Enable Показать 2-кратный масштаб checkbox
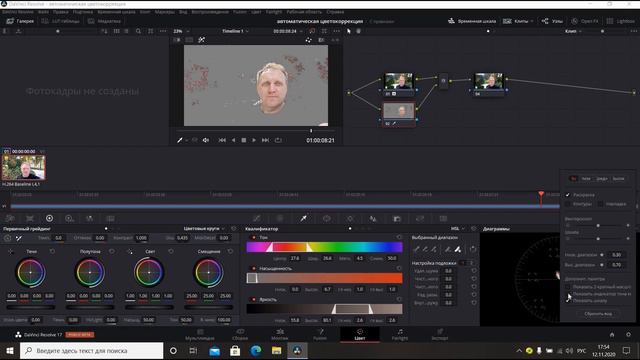Image resolution: width=640 pixels, height=360 pixels. (x=568, y=287)
